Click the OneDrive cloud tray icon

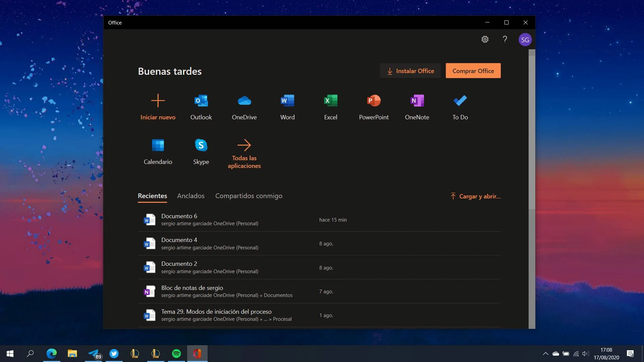[x=556, y=354]
